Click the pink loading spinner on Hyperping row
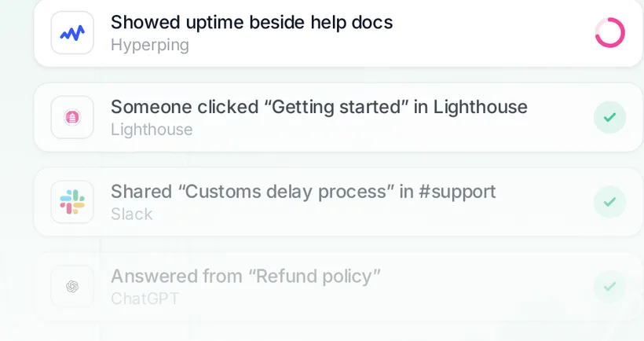 click(610, 33)
